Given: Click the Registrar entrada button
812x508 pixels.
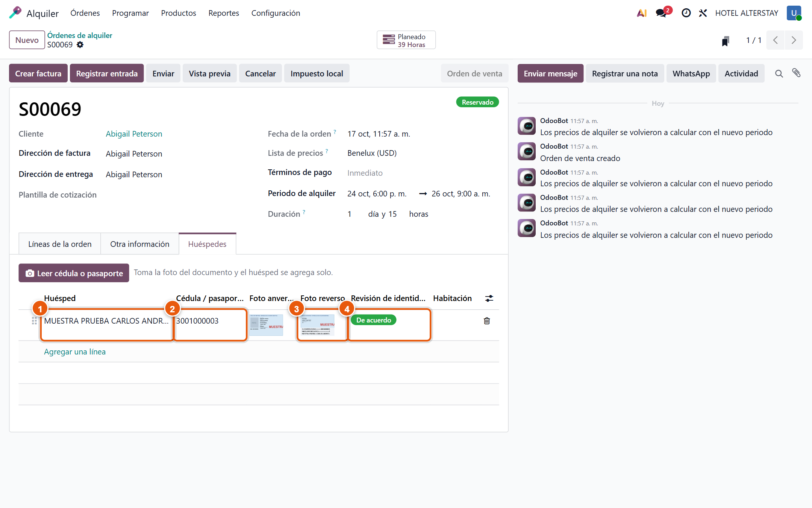Looking at the screenshot, I should click(107, 73).
